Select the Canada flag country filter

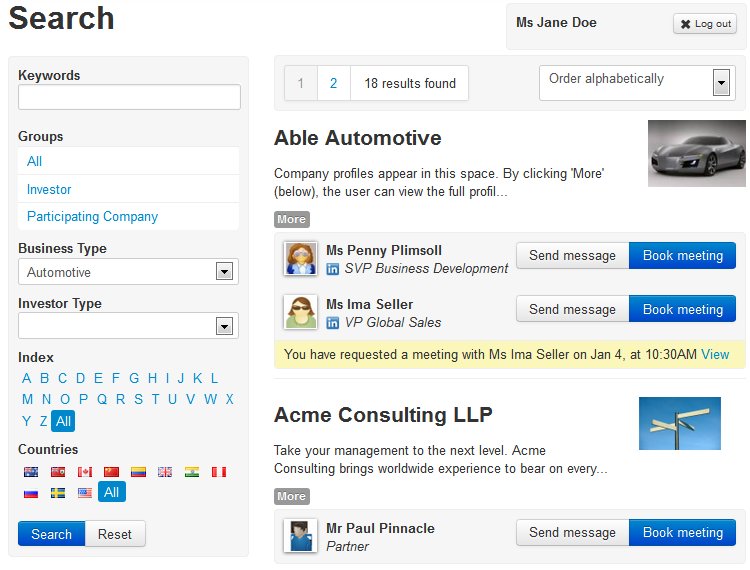pos(85,472)
